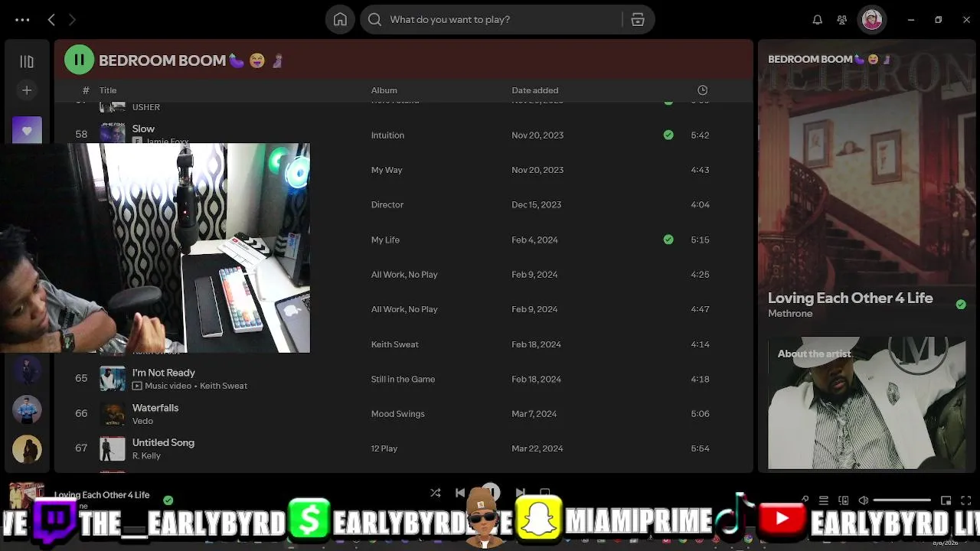Expand Your Library in the sidebar
This screenshot has height=551, width=980.
coord(27,61)
